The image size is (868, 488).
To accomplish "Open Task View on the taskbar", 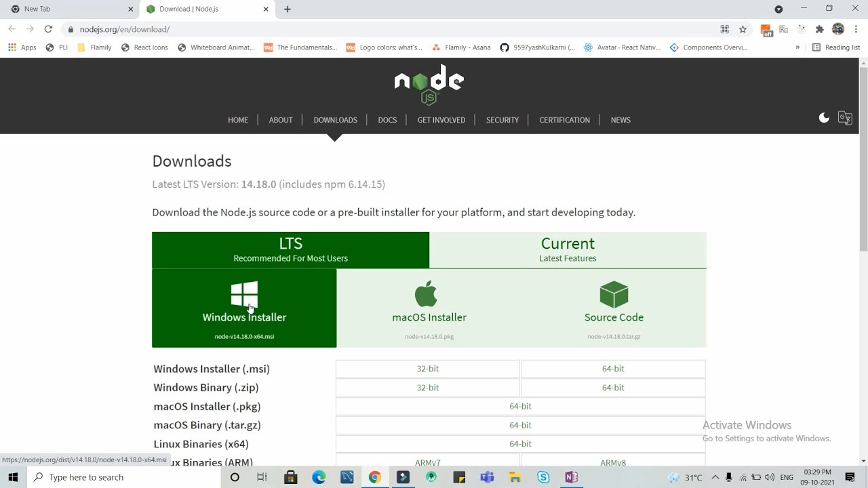I will pos(262,477).
